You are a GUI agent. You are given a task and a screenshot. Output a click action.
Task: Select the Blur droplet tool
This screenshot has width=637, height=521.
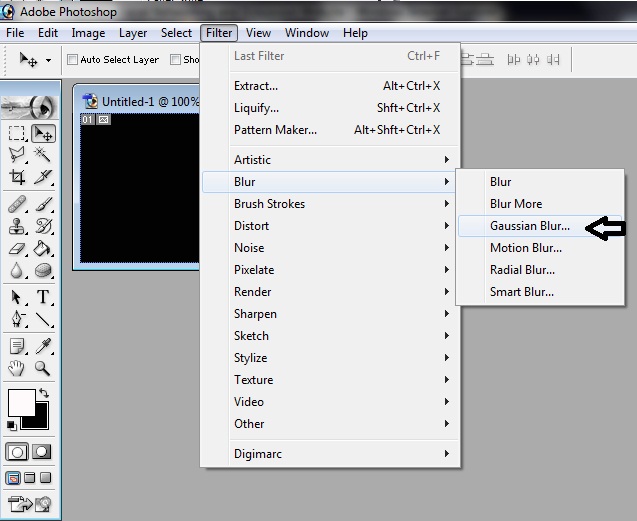17,270
